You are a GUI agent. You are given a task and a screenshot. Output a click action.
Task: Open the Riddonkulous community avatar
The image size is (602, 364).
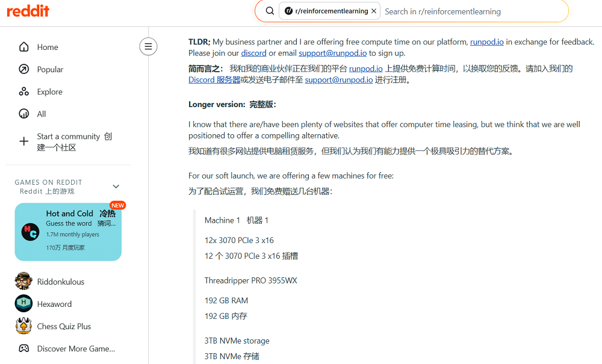pos(23,281)
